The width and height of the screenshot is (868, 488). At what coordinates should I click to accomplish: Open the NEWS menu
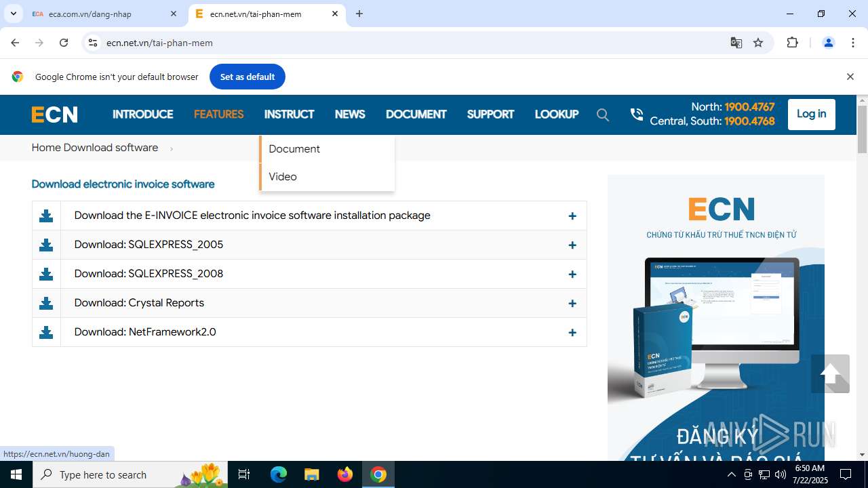coord(350,115)
